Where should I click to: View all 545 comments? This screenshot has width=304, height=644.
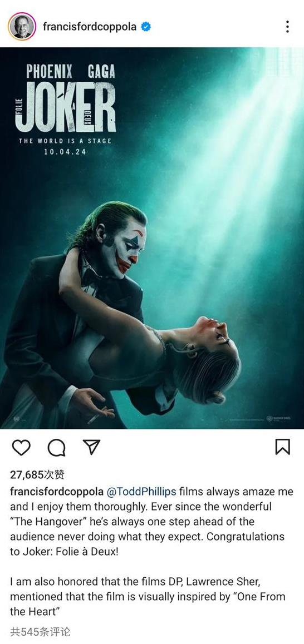[x=40, y=631]
